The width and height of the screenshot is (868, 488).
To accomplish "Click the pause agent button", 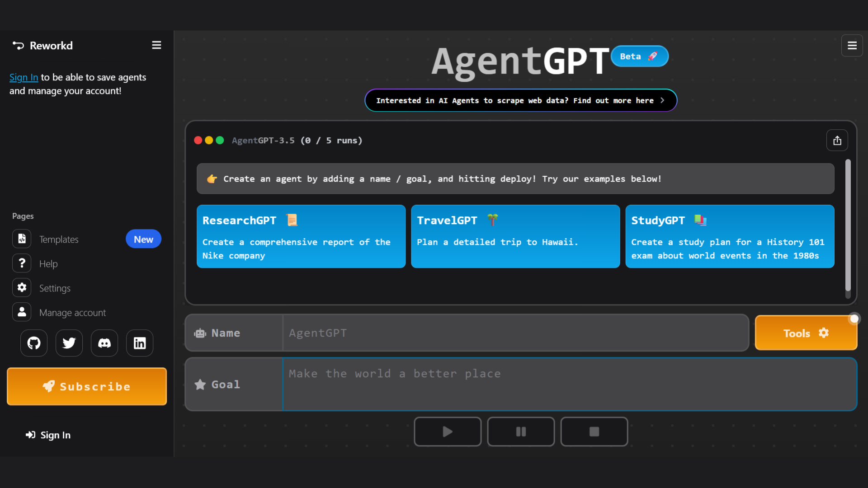I will tap(521, 432).
